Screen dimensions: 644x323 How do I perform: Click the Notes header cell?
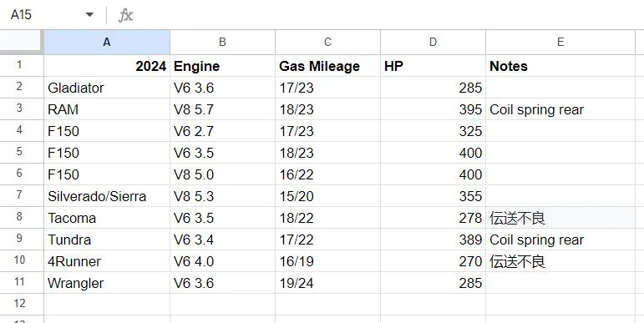pyautogui.click(x=560, y=66)
